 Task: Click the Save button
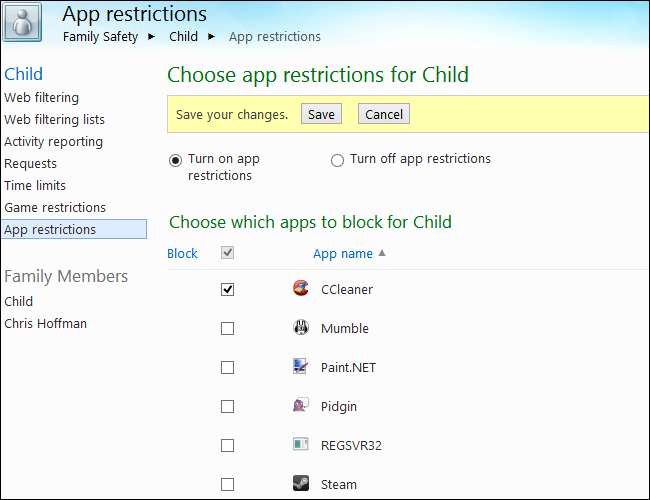[321, 115]
